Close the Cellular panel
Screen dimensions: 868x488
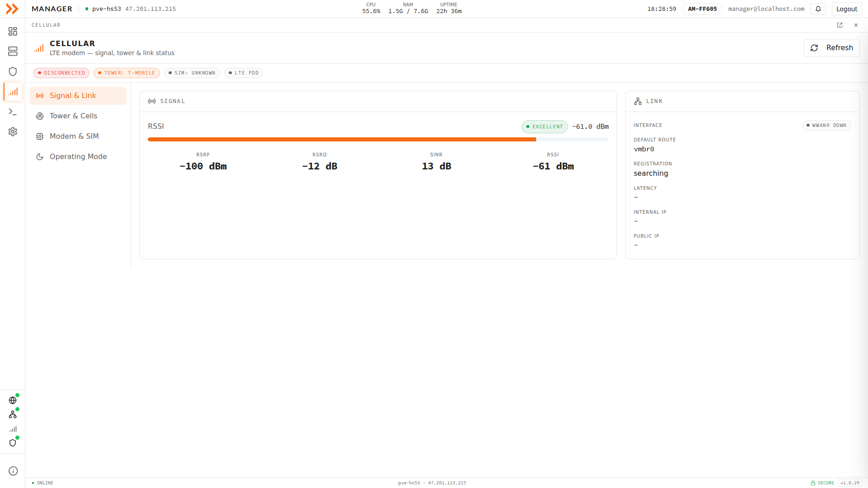pyautogui.click(x=856, y=25)
